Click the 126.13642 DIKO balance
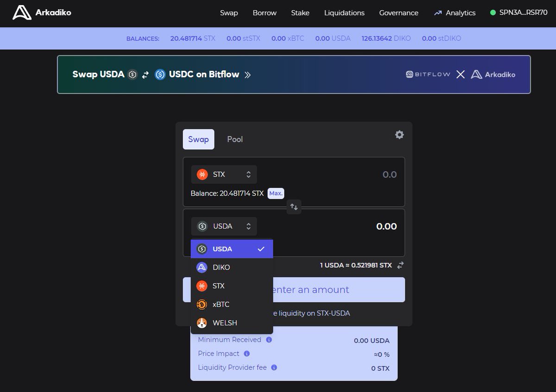 click(386, 38)
